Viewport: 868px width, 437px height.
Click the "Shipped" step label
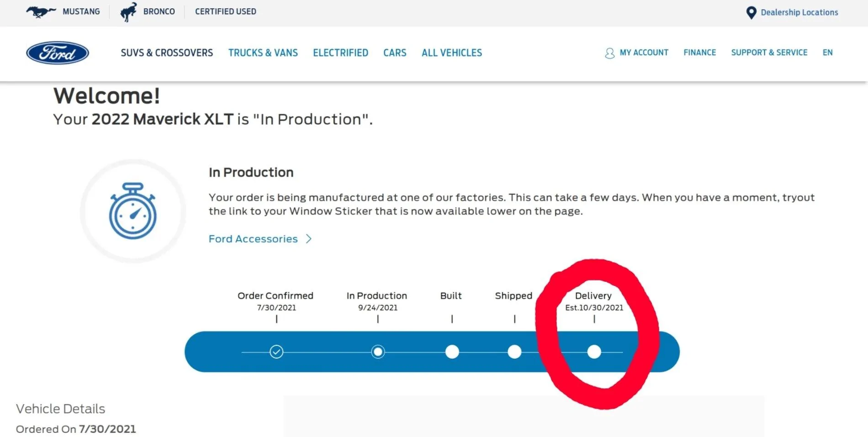pyautogui.click(x=513, y=295)
